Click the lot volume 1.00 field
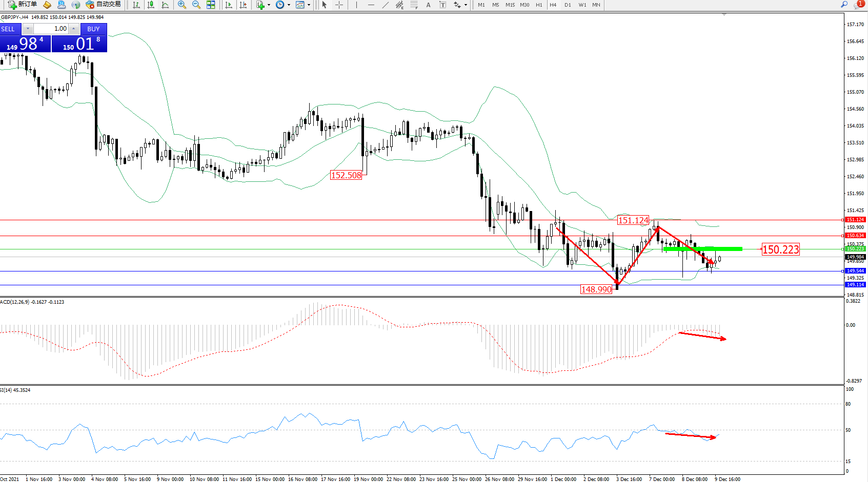The height and width of the screenshot is (482, 868). coord(51,29)
